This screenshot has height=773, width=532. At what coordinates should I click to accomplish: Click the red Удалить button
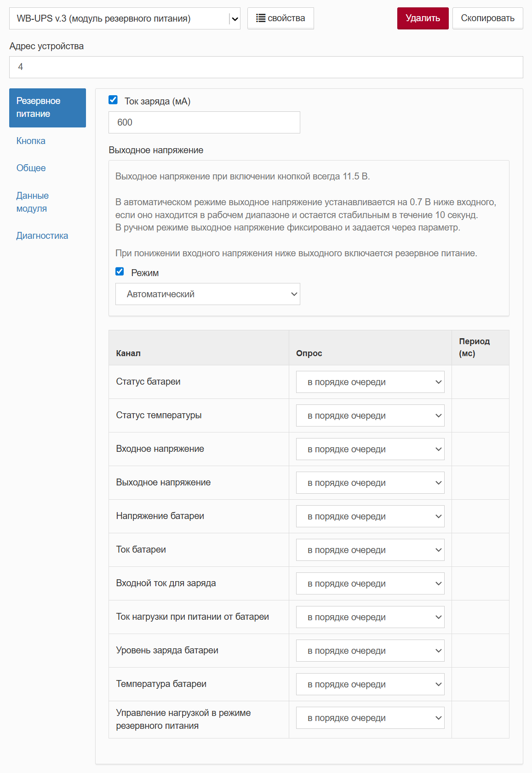coord(423,18)
